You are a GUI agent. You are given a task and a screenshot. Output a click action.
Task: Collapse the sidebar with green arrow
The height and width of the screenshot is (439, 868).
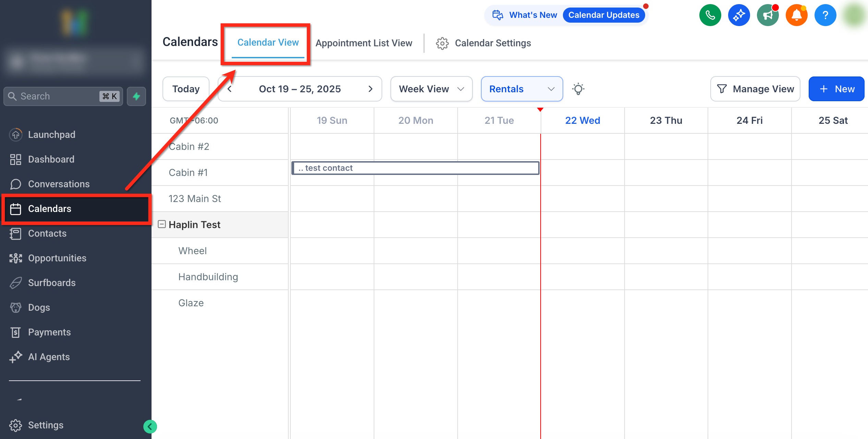click(150, 427)
